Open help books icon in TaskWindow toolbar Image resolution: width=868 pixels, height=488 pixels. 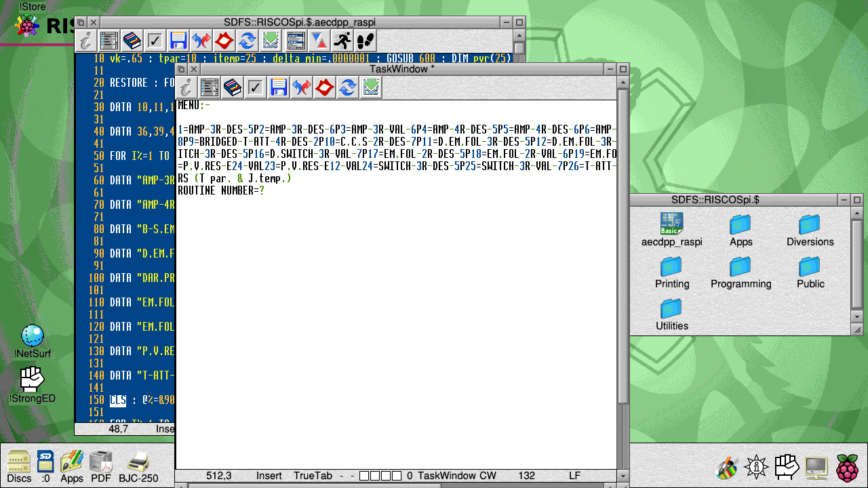(x=233, y=87)
